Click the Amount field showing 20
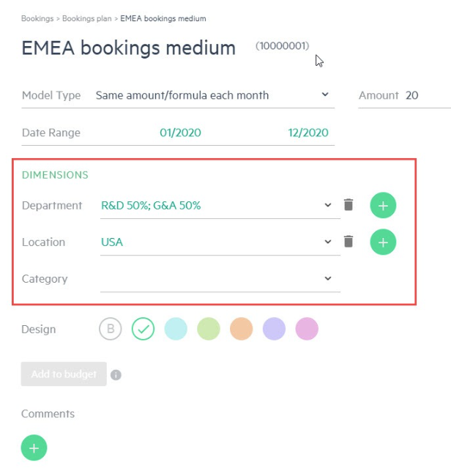 (x=404, y=96)
